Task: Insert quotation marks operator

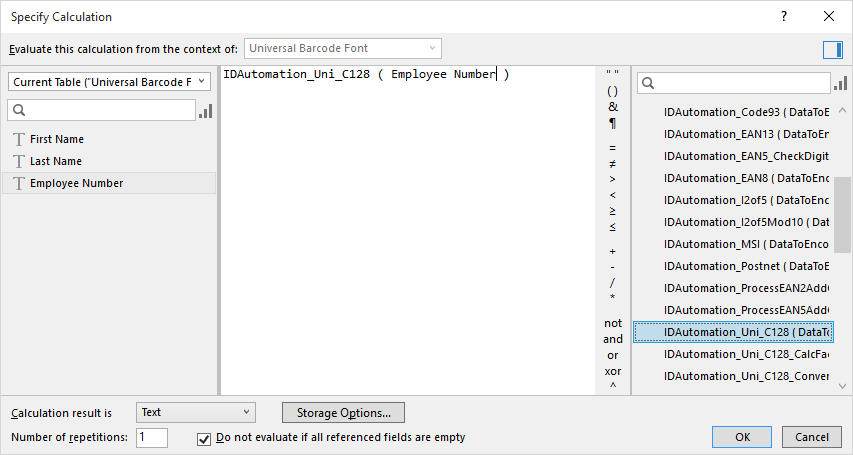Action: pyautogui.click(x=613, y=73)
